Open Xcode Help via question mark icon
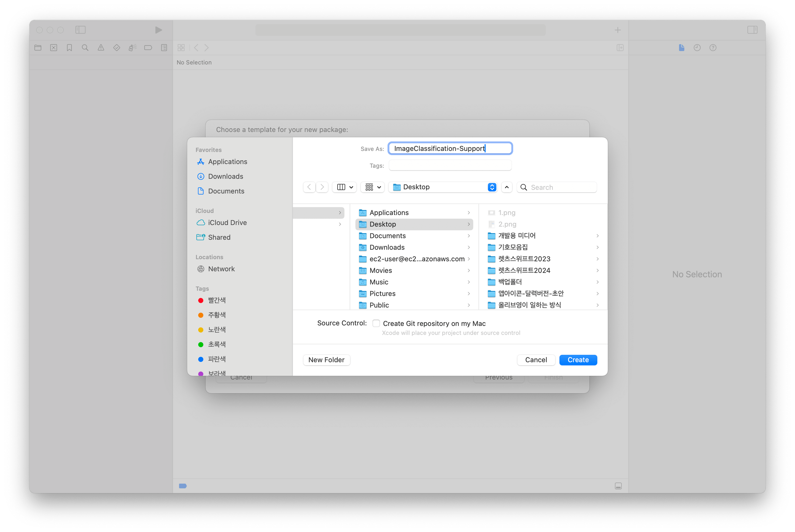Screen dimensions: 795x532 point(712,47)
